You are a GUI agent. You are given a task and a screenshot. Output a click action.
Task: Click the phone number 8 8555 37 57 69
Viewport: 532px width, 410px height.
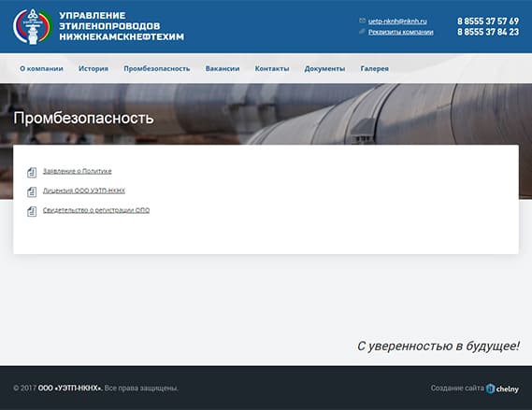pos(488,21)
